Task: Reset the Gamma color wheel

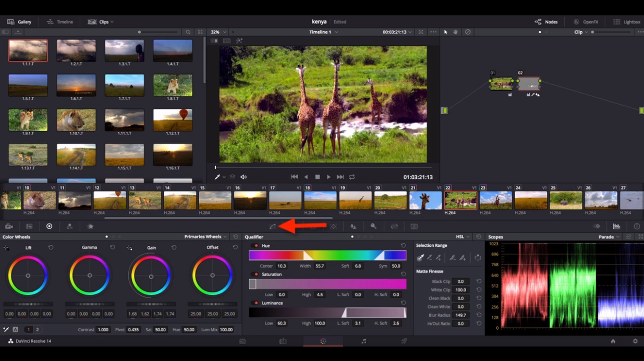Action: (112, 248)
